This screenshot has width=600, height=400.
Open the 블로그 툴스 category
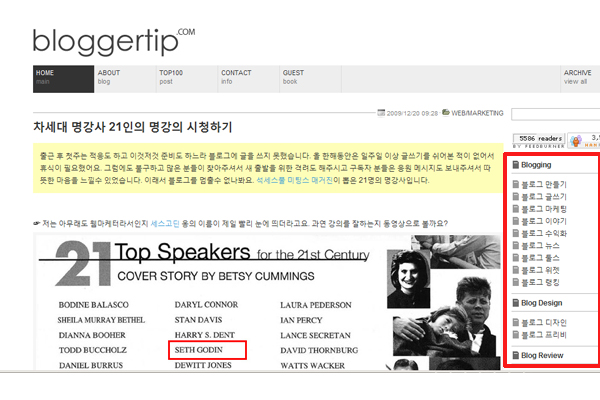540,258
